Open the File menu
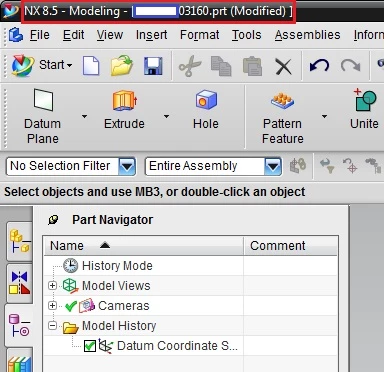This screenshot has width=384, height=372. (39, 35)
